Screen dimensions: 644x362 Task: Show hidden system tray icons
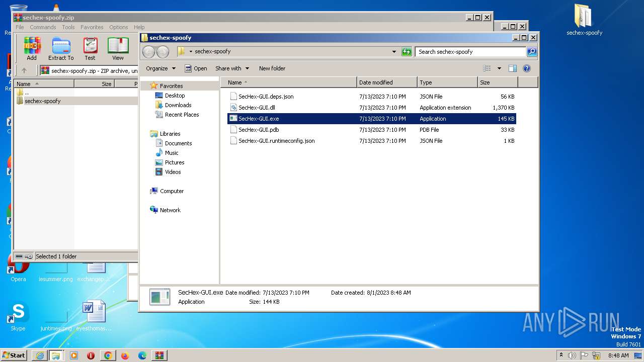click(x=561, y=355)
